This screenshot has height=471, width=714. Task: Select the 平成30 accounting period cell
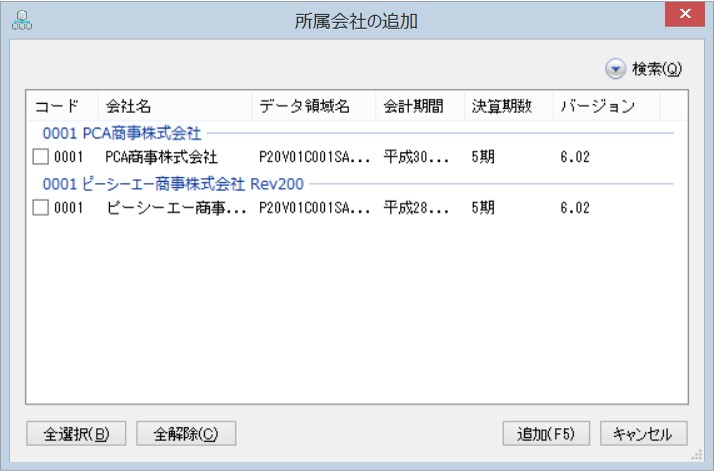pos(416,157)
